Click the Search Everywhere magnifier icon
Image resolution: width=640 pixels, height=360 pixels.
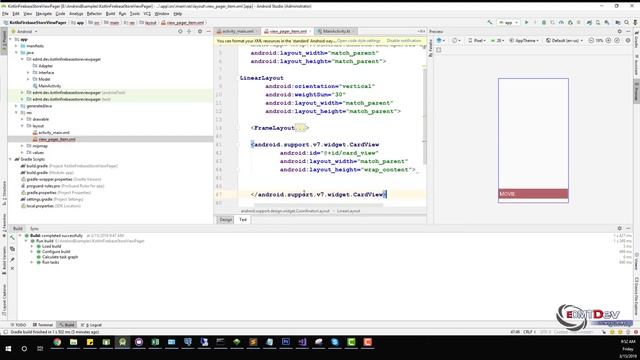coord(627,22)
